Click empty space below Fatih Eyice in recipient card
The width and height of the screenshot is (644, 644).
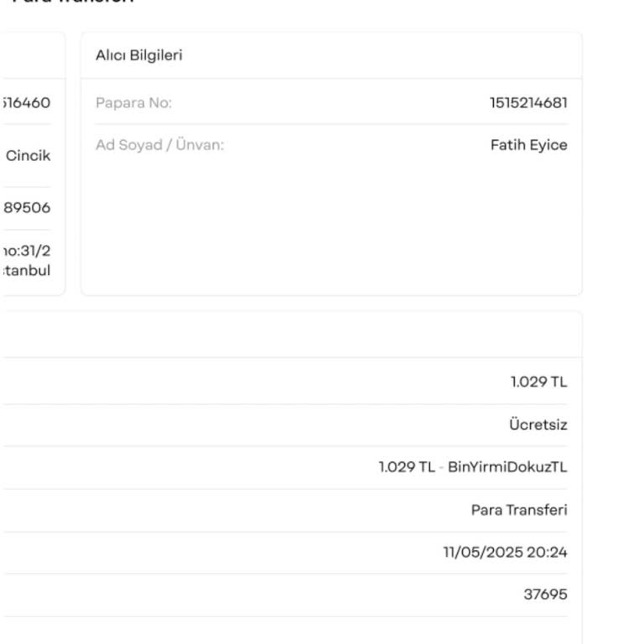pos(330,226)
